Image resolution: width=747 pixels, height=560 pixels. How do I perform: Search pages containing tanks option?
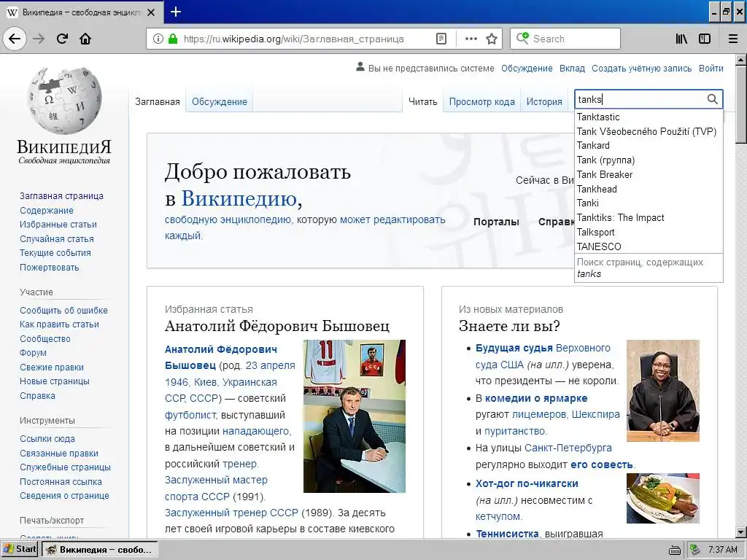click(649, 268)
